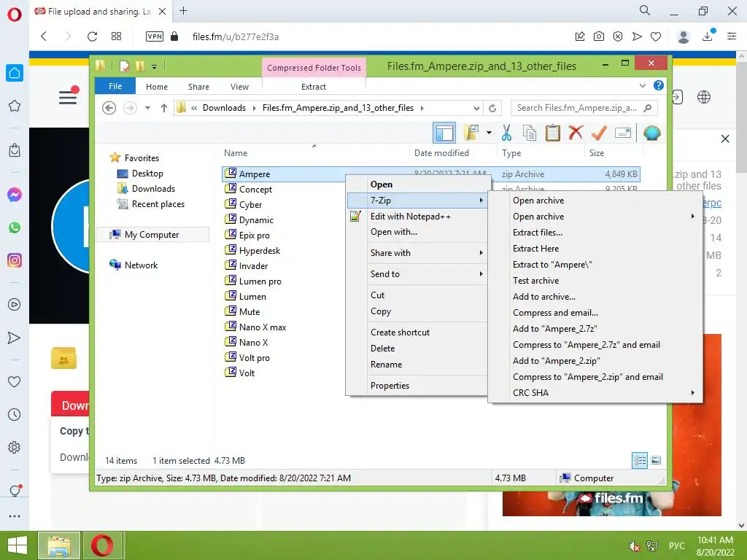Image resolution: width=747 pixels, height=560 pixels.
Task: Reload the files.fm page in Opera
Action: (x=92, y=36)
